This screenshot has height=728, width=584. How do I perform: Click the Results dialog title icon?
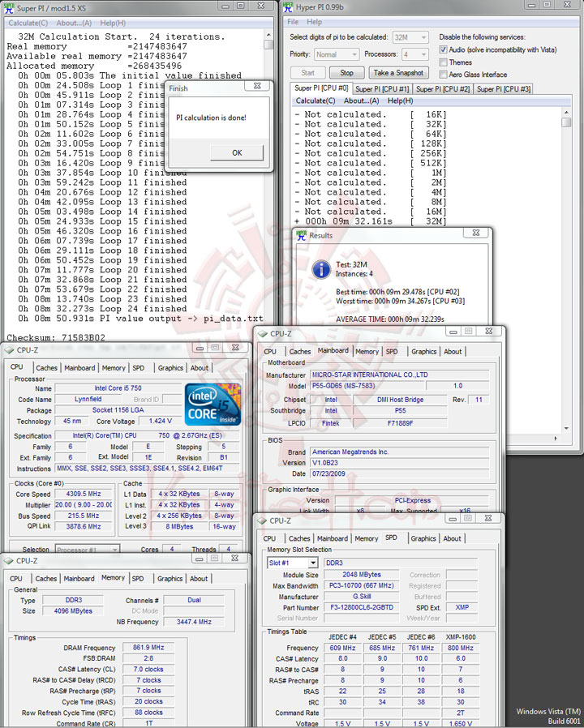302,235
